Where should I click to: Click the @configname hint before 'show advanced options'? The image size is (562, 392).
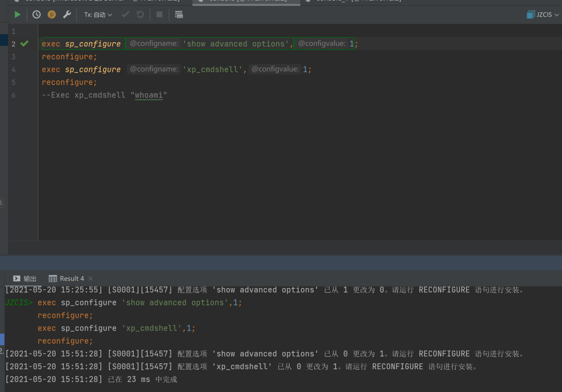pos(154,44)
